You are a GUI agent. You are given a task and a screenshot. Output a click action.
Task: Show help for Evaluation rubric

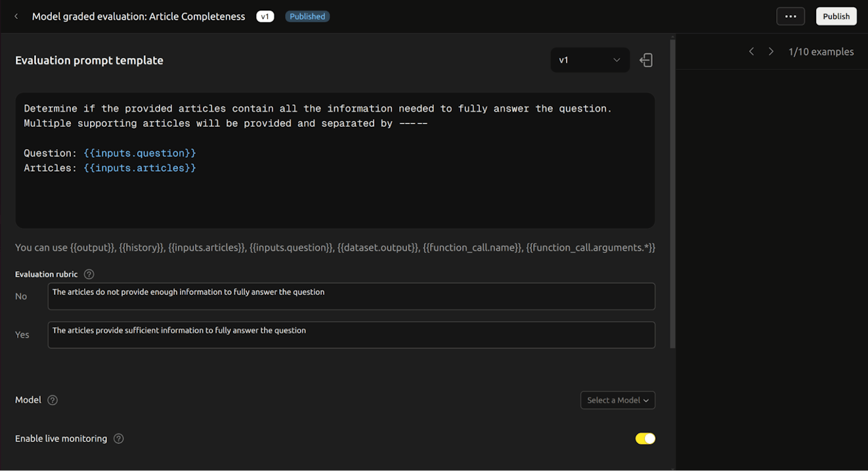click(89, 275)
